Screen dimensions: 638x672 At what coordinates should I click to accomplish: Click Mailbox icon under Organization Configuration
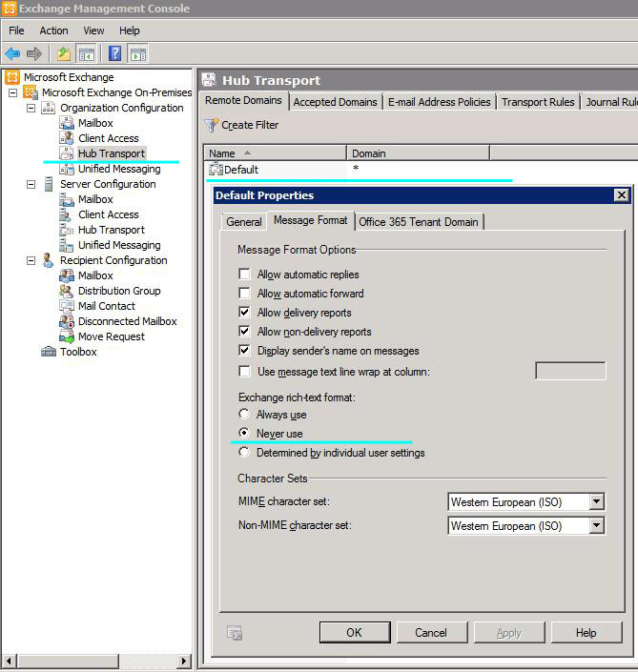(67, 123)
